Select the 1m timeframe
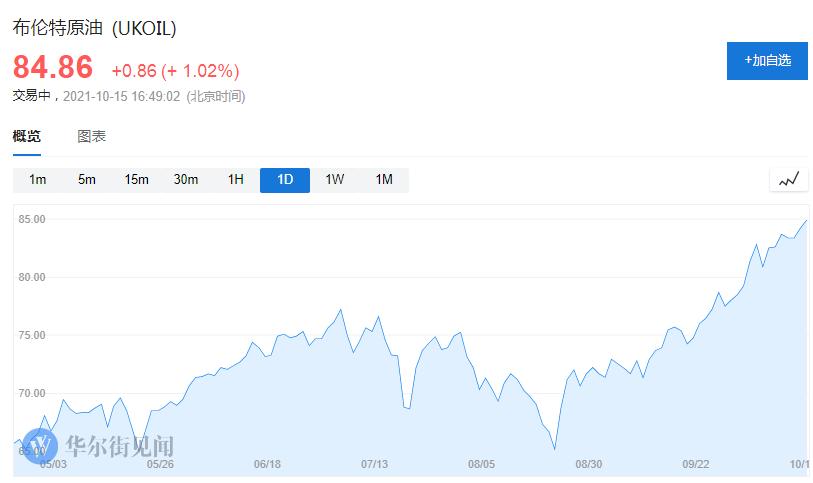Image resolution: width=813 pixels, height=483 pixels. 38,180
